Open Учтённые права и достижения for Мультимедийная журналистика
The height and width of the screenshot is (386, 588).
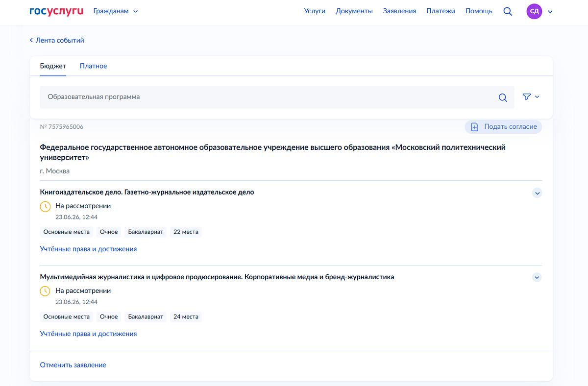(x=88, y=334)
